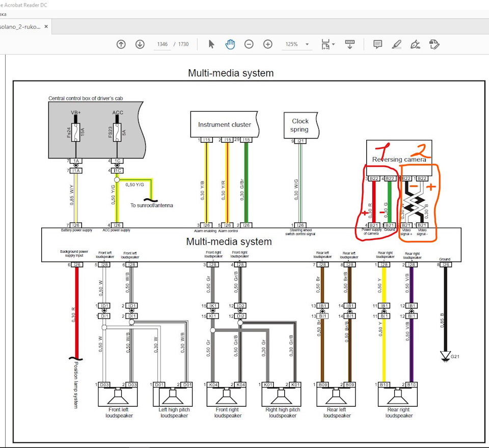This screenshot has height=448, width=489.
Task: Click the Fs24 15A fuse symbol
Action: click(76, 133)
